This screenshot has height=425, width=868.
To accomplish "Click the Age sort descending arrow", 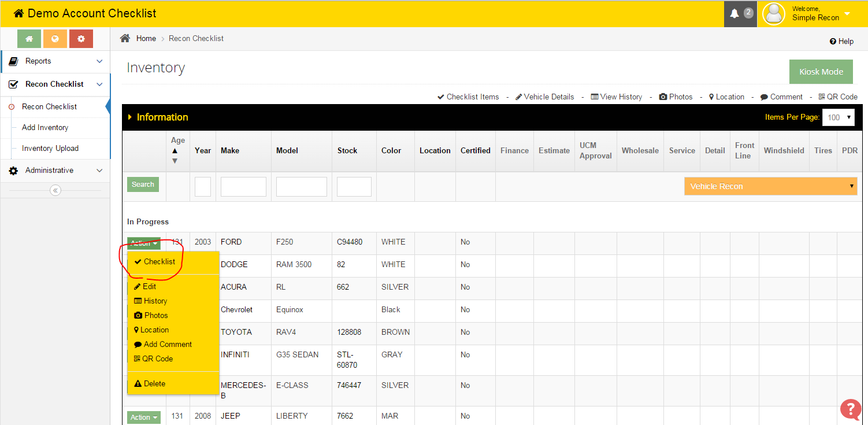I will (175, 160).
